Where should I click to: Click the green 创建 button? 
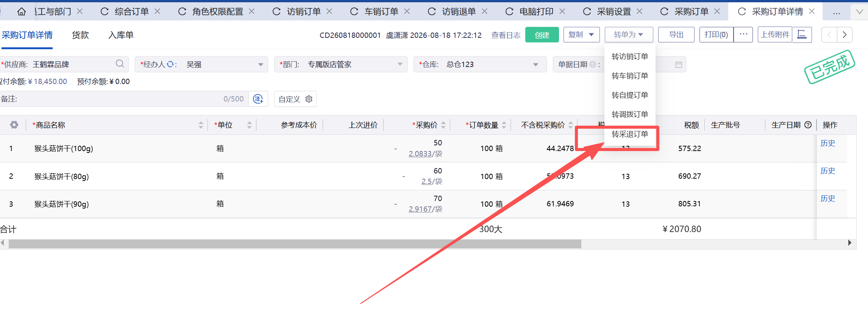(542, 35)
